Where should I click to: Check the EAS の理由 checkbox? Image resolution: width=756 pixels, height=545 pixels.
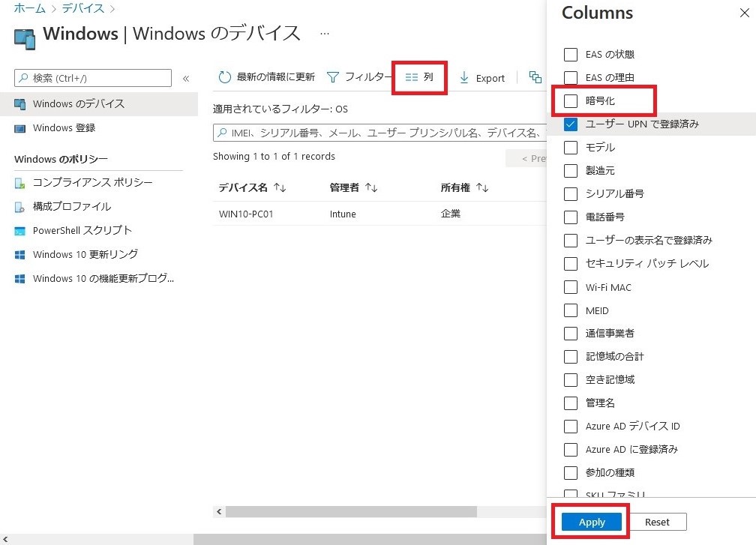[570, 77]
